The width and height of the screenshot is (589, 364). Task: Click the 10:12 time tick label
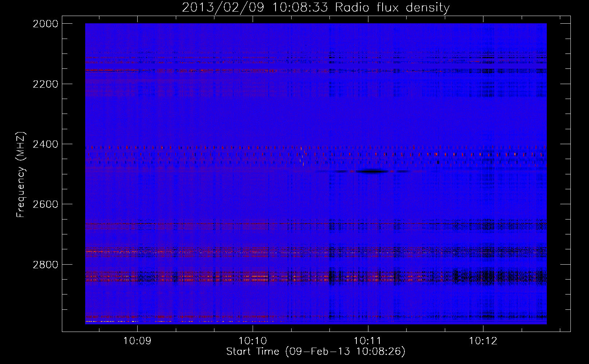483,341
